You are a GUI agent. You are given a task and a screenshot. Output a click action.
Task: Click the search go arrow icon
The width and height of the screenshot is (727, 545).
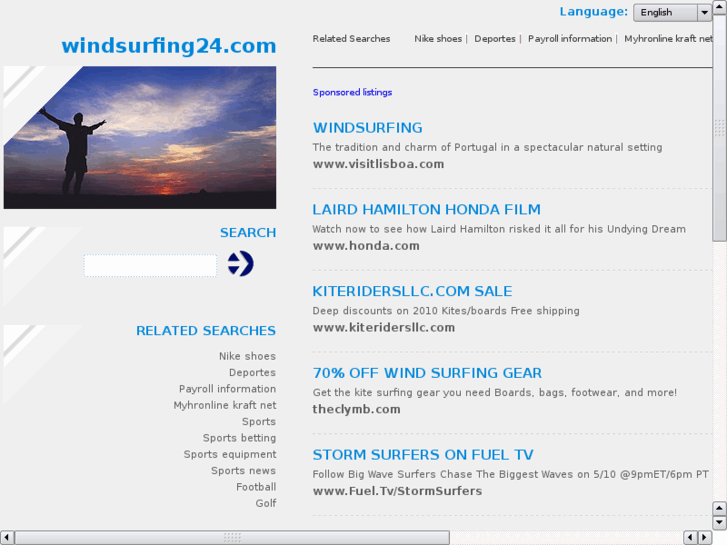pos(240,263)
